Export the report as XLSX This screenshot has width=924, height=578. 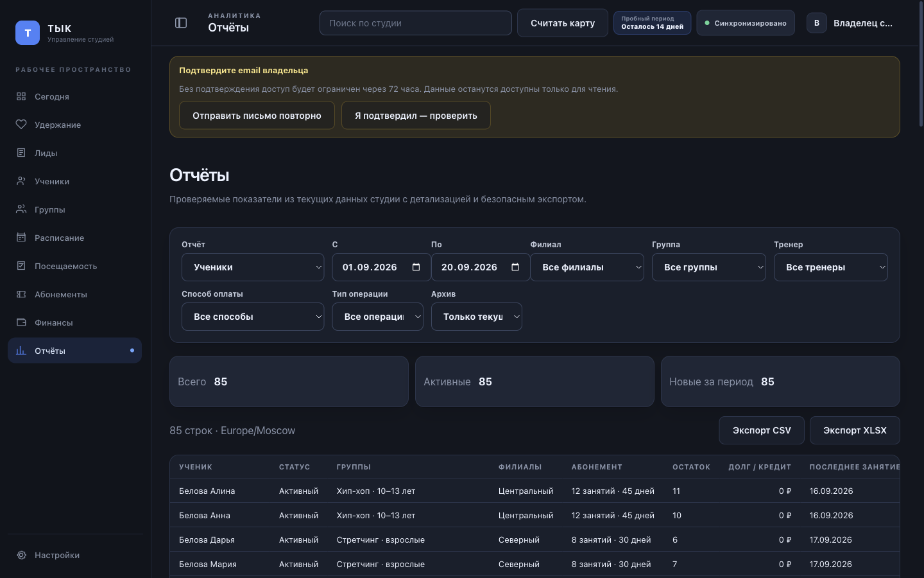coord(855,430)
